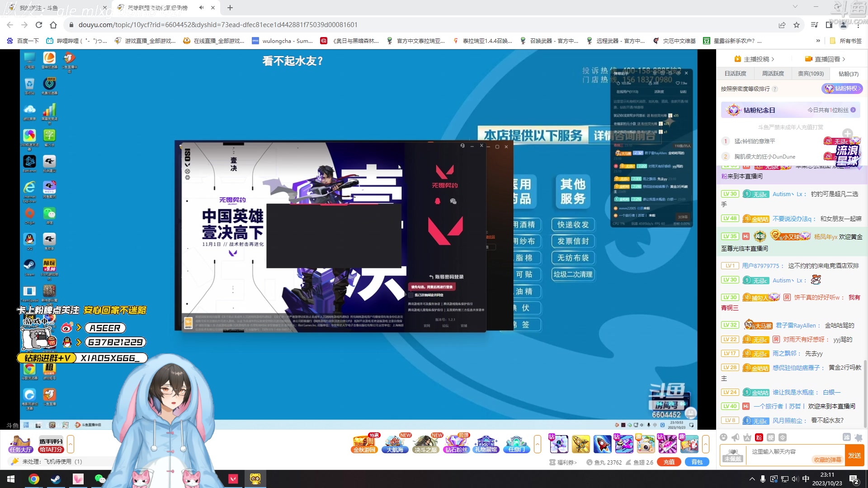Image resolution: width=868 pixels, height=488 pixels.
Task: Click the megaphone horn icon in chat toolbar
Action: tap(736, 437)
